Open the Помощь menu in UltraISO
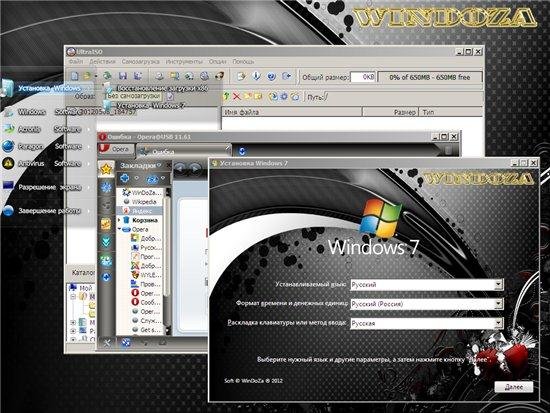The height and width of the screenshot is (413, 550). point(243,61)
